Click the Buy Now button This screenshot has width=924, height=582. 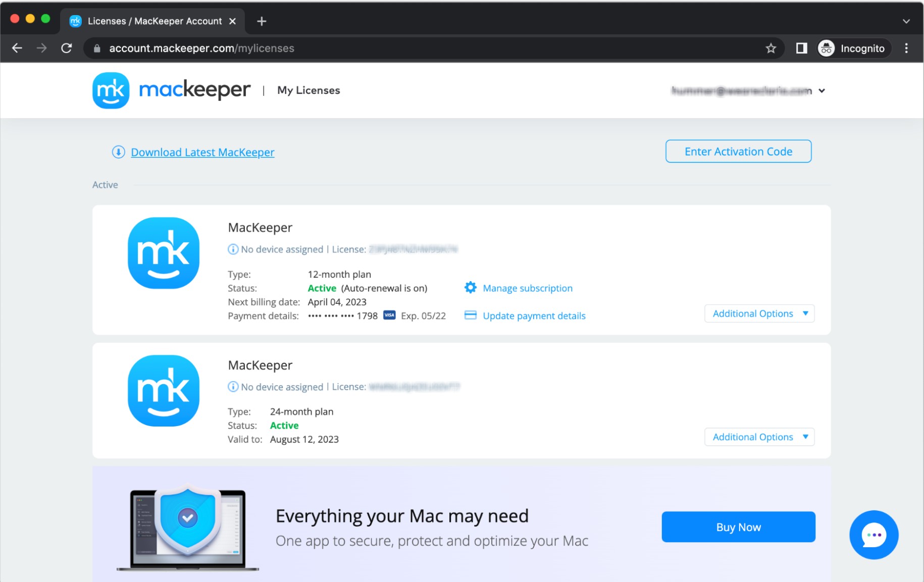tap(738, 527)
